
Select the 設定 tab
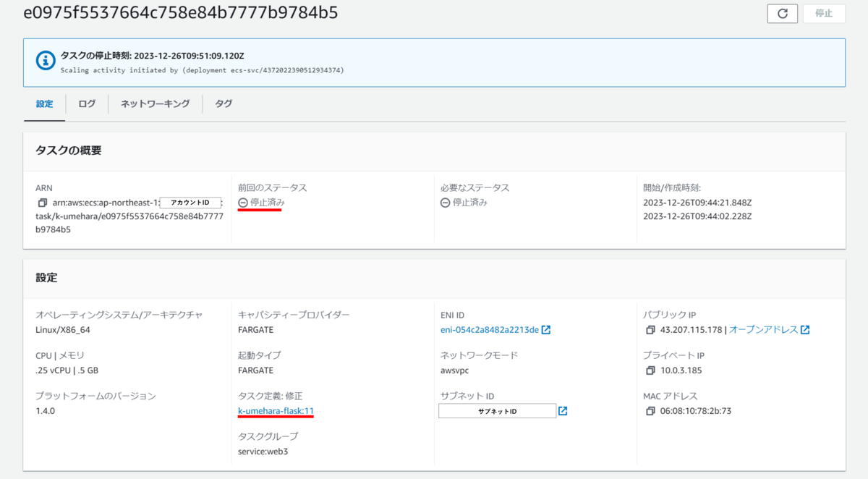(43, 103)
